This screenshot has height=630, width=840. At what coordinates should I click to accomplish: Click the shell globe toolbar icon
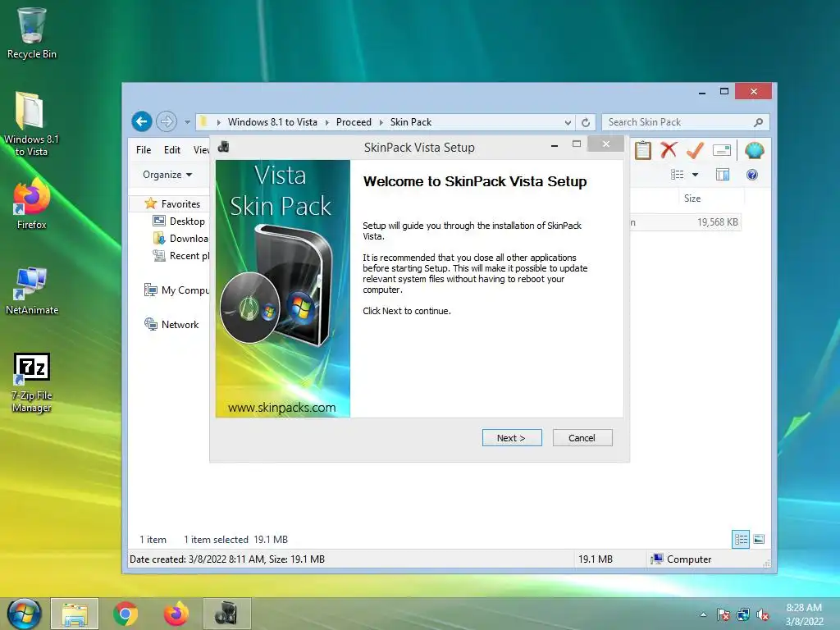[x=755, y=151]
